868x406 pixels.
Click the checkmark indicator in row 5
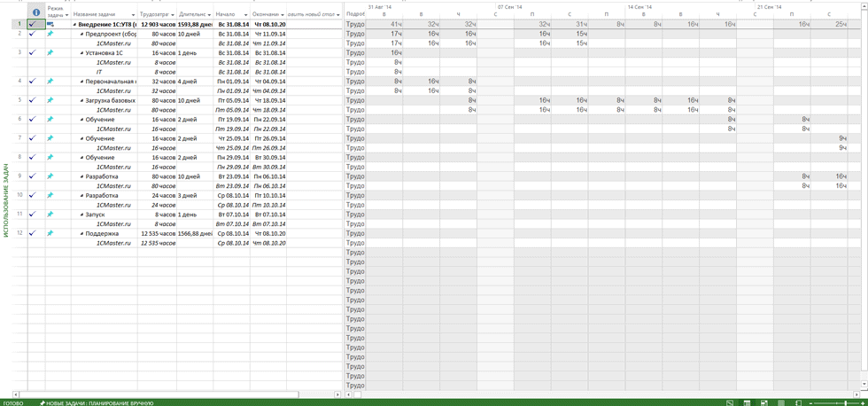pos(34,100)
